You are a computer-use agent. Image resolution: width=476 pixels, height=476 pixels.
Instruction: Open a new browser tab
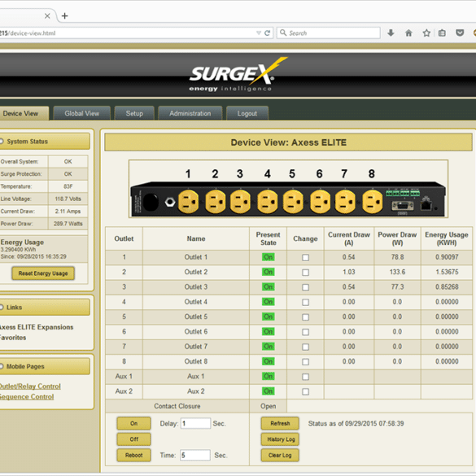64,15
